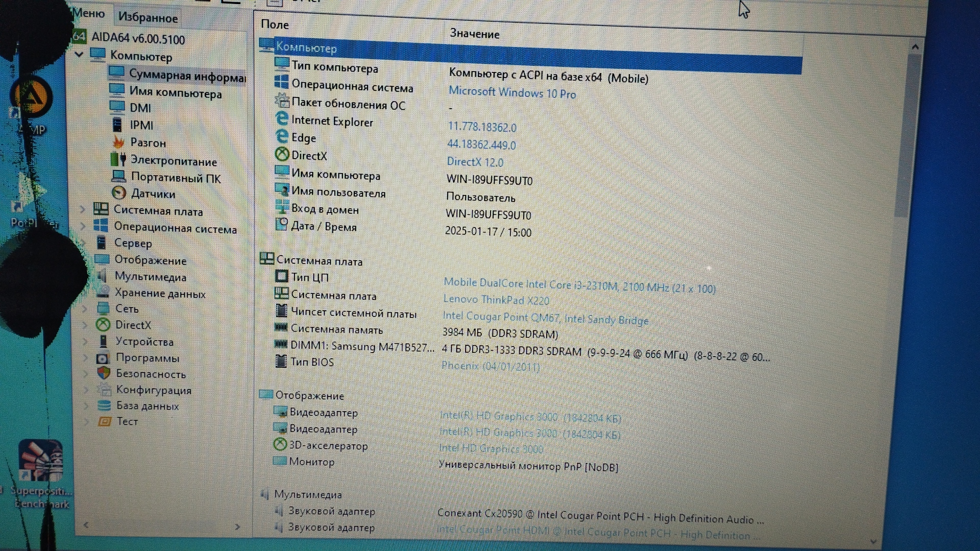
Task: Select the Conexant Cx20590 sound adapter value
Action: click(x=601, y=516)
